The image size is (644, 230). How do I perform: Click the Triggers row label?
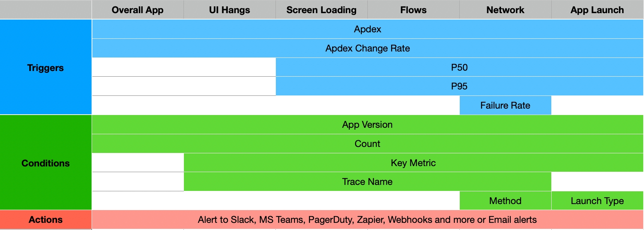[x=45, y=68]
